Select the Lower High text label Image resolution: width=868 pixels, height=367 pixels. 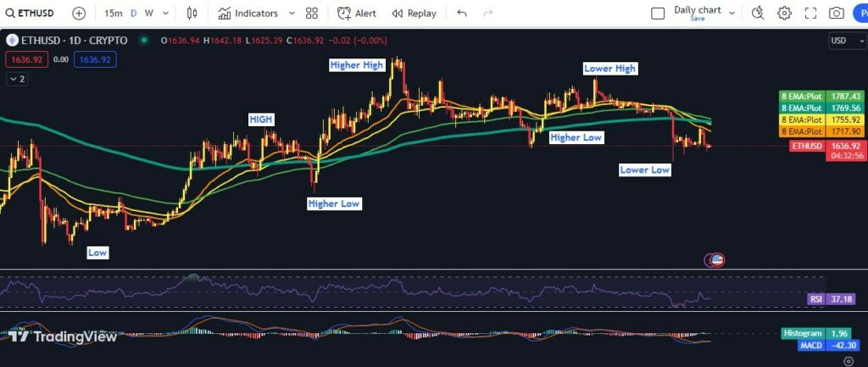pyautogui.click(x=610, y=68)
